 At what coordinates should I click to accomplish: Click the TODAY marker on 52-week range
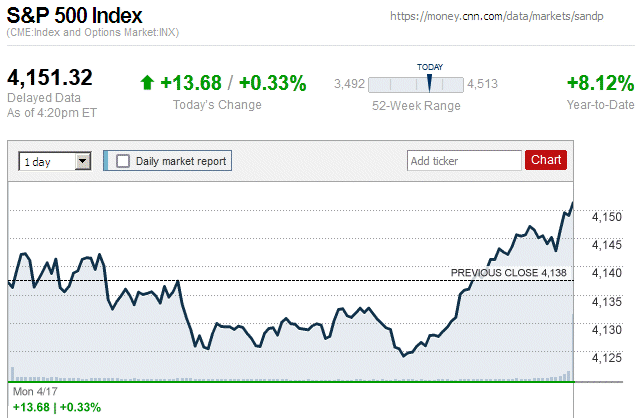pyautogui.click(x=429, y=83)
